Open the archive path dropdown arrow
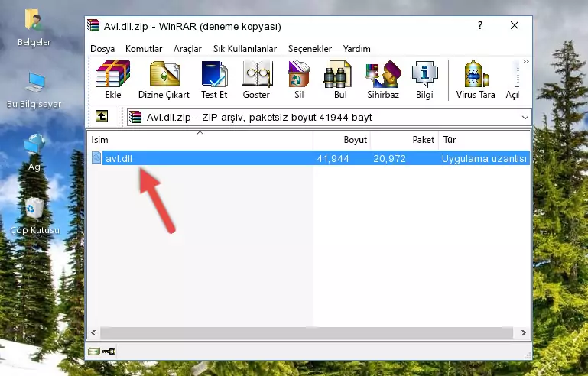This screenshot has width=588, height=376. tap(525, 118)
